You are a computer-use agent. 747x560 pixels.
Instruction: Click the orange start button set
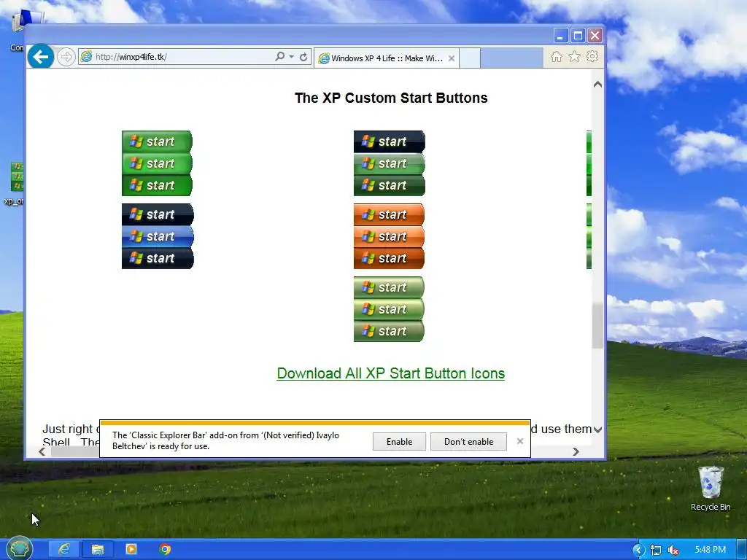(389, 236)
